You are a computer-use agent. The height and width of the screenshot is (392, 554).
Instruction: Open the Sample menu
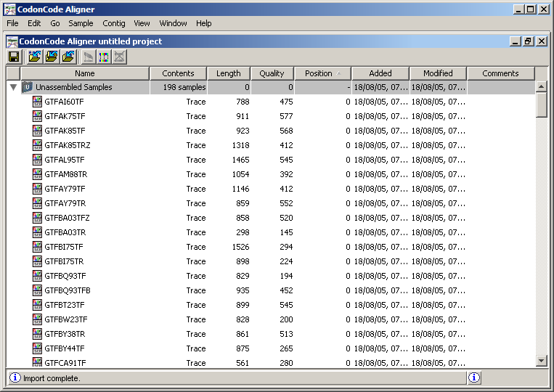pyautogui.click(x=81, y=23)
